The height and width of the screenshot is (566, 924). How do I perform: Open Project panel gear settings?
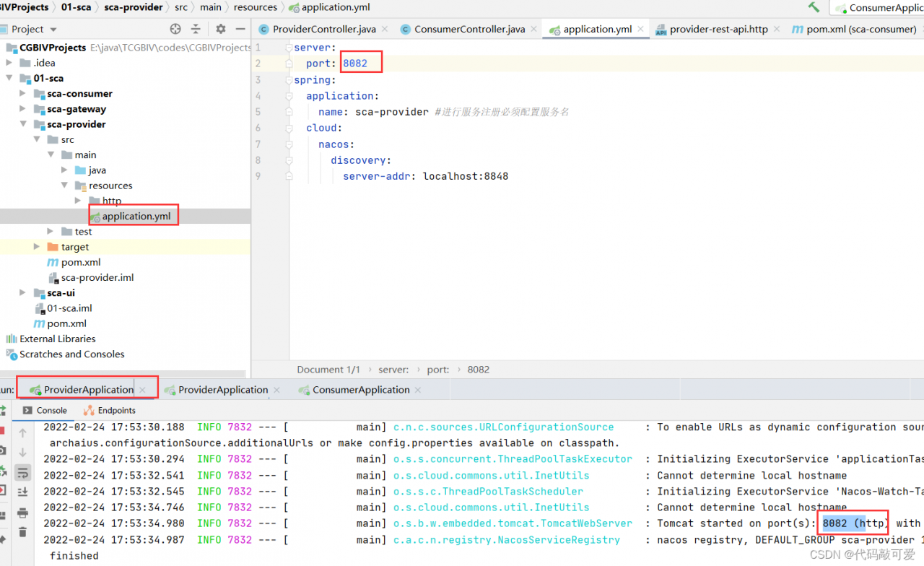click(x=221, y=29)
